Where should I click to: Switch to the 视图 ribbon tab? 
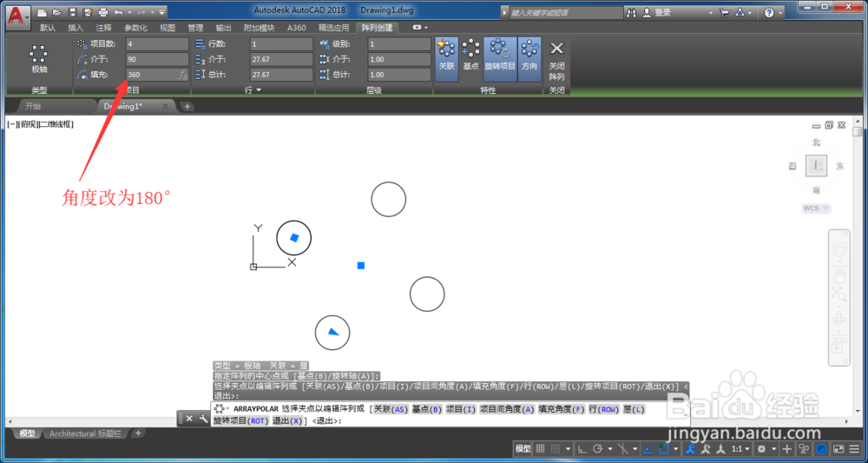coord(168,28)
